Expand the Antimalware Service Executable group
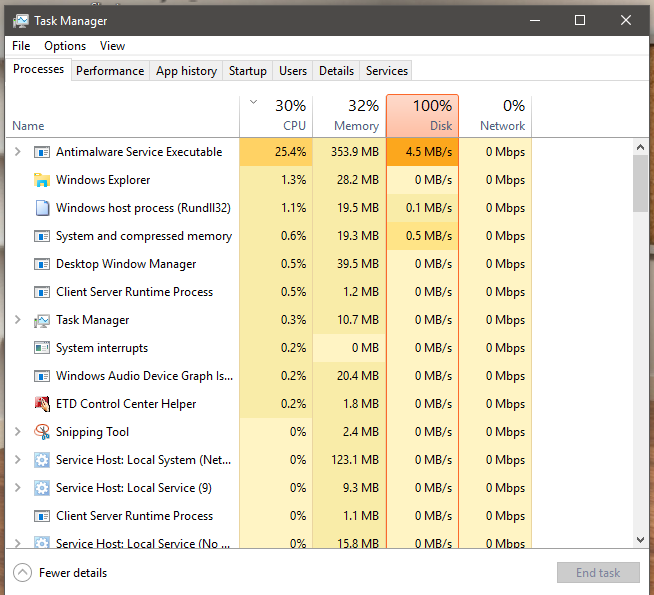 18,152
